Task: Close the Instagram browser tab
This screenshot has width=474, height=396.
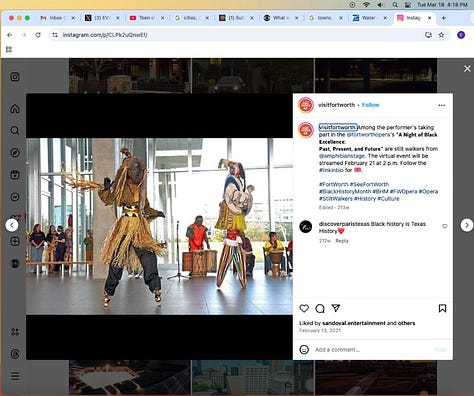Action: click(x=429, y=18)
